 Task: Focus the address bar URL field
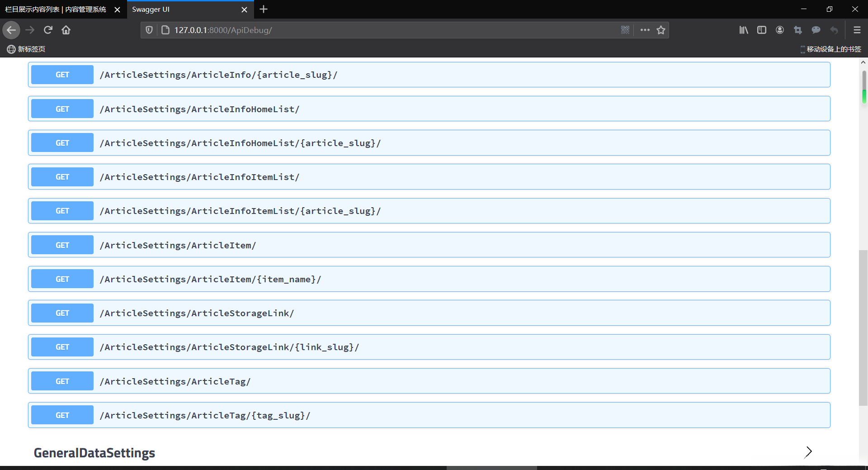[384, 30]
